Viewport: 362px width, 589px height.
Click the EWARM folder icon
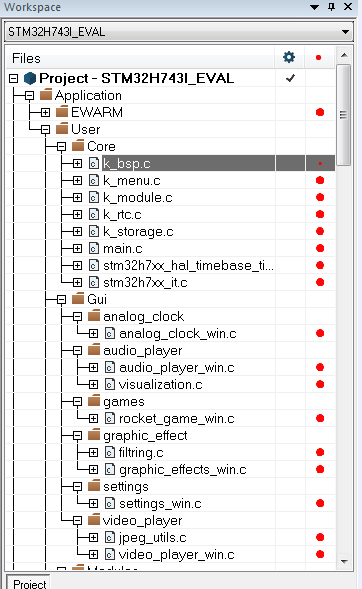coord(62,112)
